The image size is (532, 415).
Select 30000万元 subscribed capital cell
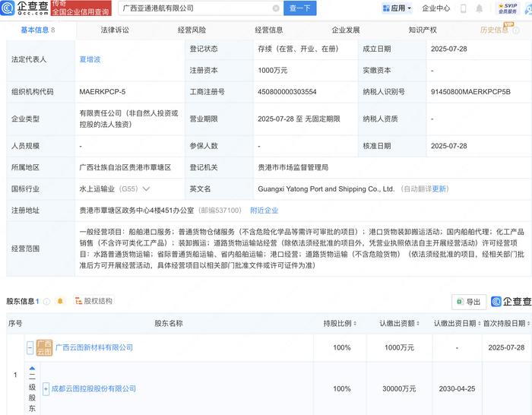click(x=399, y=389)
